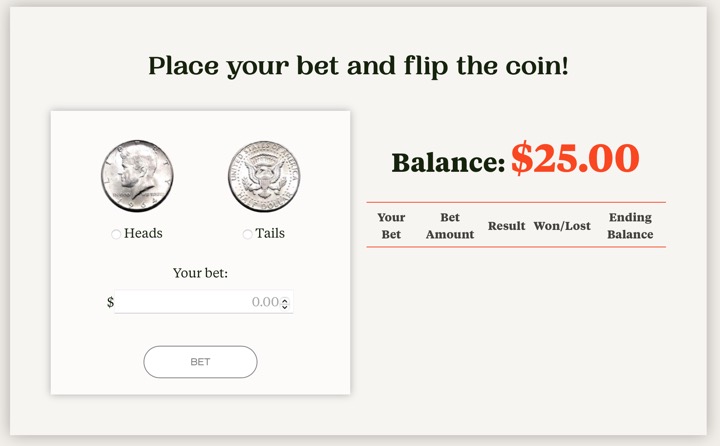Click the Bet Amount column header
The width and height of the screenshot is (720, 446).
point(450,226)
